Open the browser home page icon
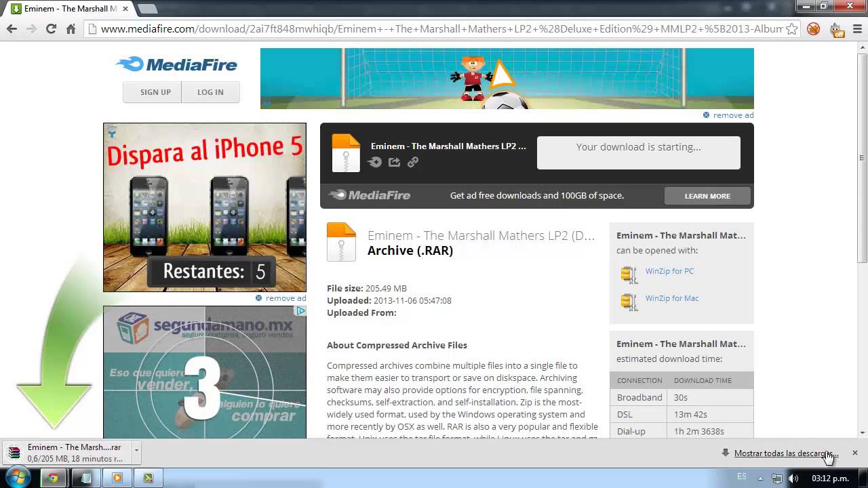Screen dimensions: 868x488 pyautogui.click(x=71, y=29)
